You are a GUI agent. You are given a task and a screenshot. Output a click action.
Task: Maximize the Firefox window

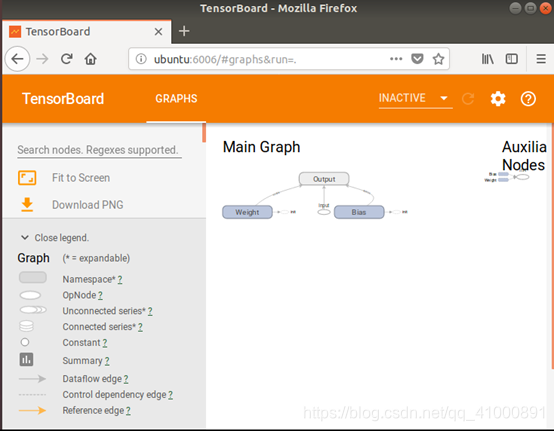530,8
